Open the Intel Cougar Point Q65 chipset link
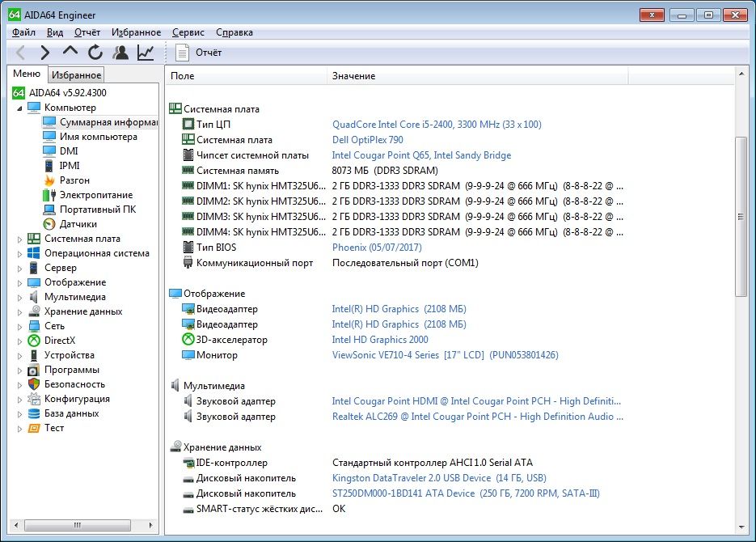Viewport: 756px width, 542px height. pos(421,155)
